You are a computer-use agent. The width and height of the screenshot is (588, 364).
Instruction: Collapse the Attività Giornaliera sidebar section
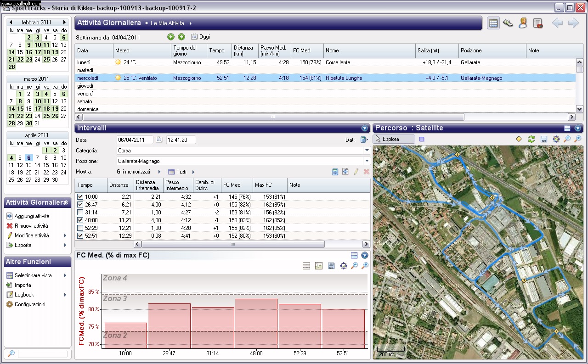(x=66, y=202)
